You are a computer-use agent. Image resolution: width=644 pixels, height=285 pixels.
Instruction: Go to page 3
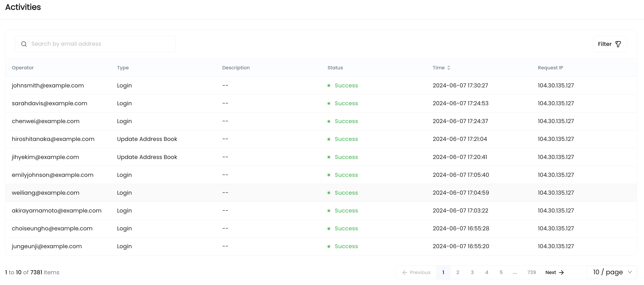472,273
